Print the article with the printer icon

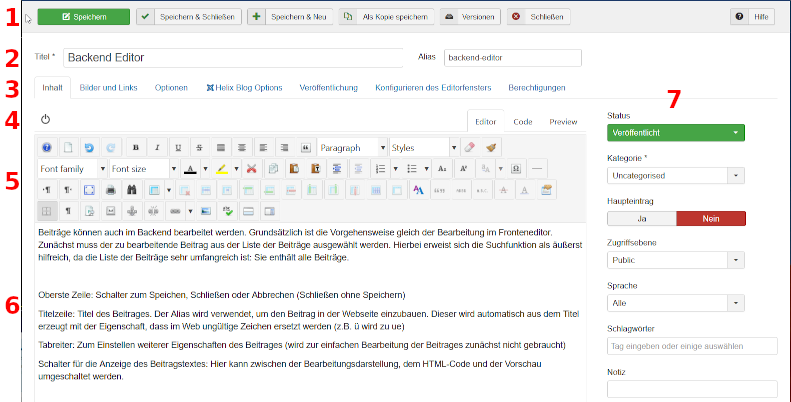[110, 190]
